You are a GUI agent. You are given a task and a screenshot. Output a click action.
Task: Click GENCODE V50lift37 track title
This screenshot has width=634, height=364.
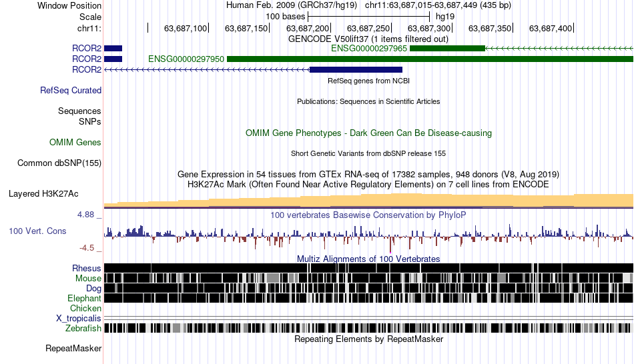[x=368, y=39]
